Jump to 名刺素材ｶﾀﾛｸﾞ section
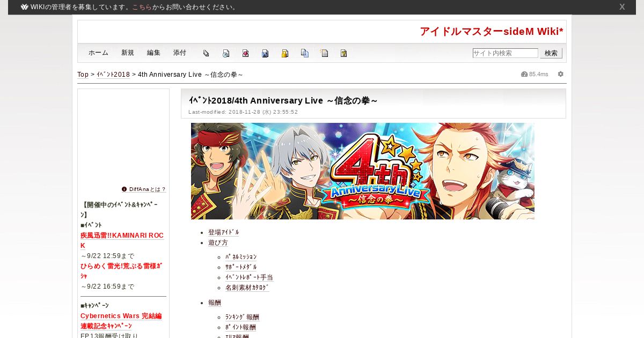 coord(247,288)
